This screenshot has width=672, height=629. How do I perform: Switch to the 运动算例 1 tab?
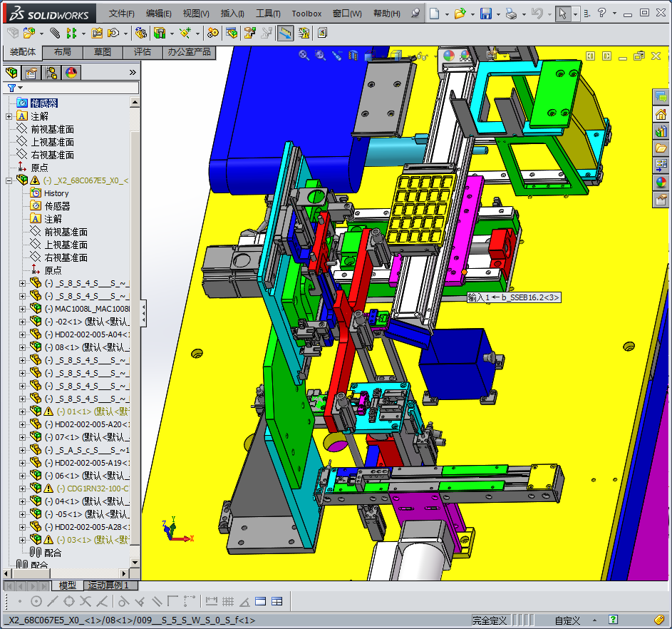(108, 585)
